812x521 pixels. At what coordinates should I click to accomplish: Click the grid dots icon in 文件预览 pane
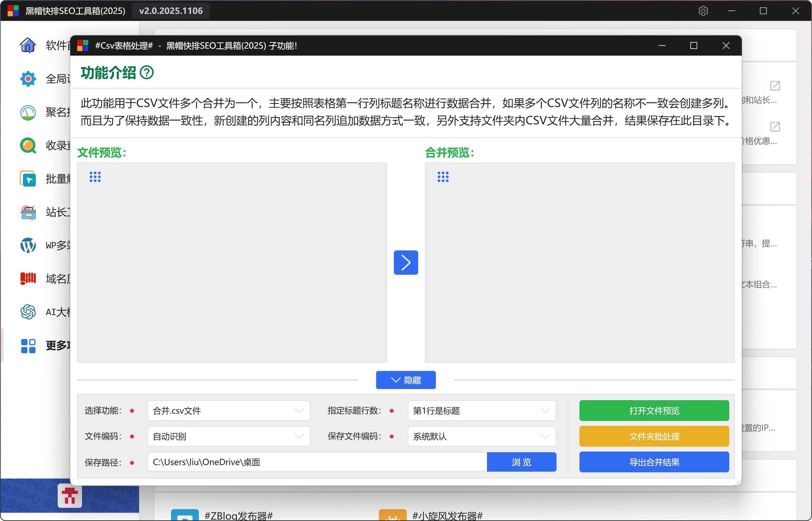95,177
